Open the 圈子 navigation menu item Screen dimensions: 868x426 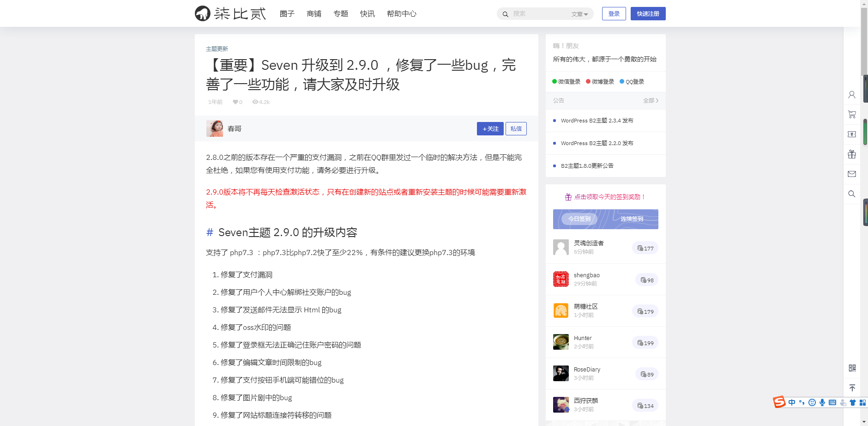(x=287, y=14)
